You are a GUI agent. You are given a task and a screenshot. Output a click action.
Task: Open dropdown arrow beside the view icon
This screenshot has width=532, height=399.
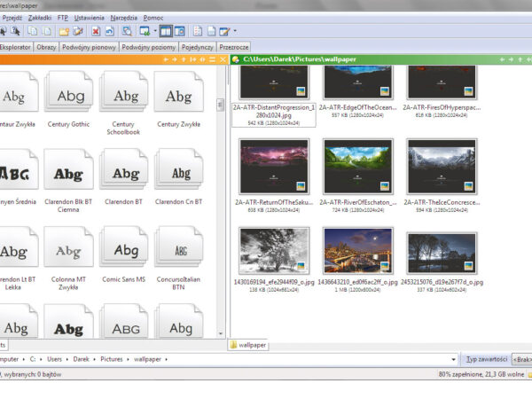tap(154, 31)
